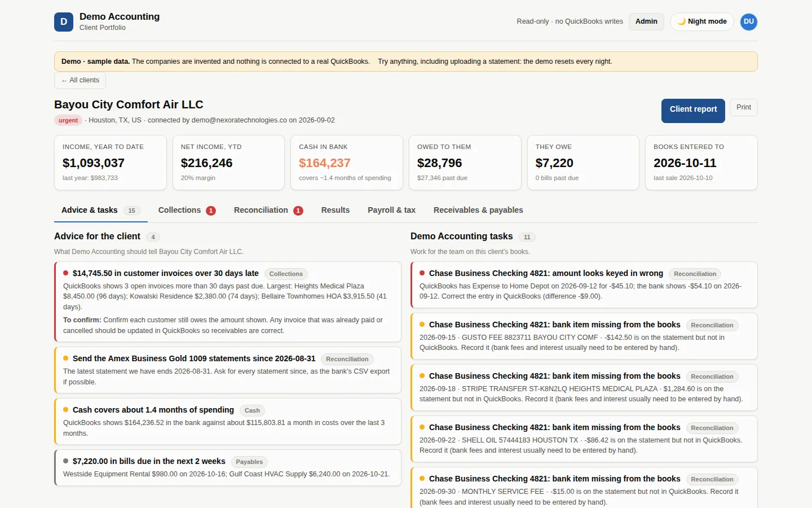Click the Net Income YTD value $216,246

pos(206,163)
